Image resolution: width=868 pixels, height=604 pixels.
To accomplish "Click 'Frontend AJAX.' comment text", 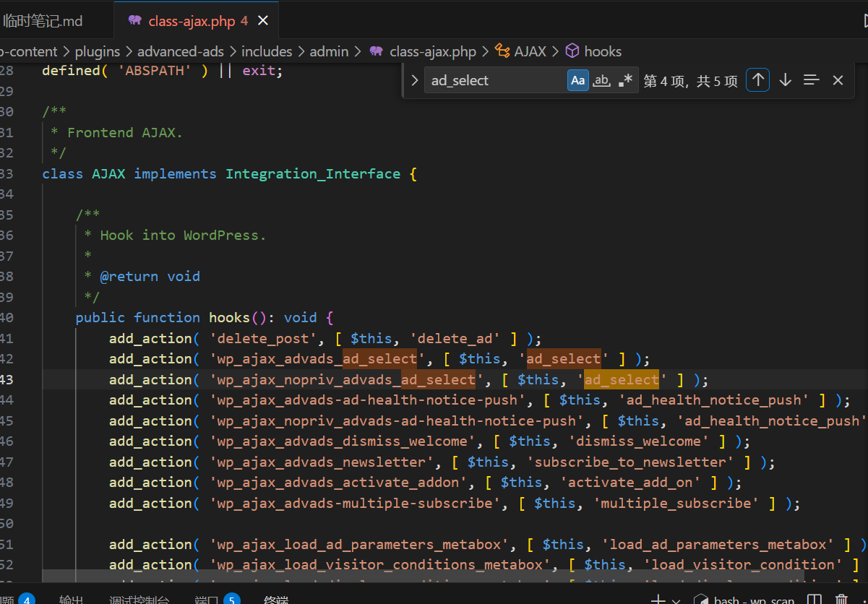I will coord(125,132).
